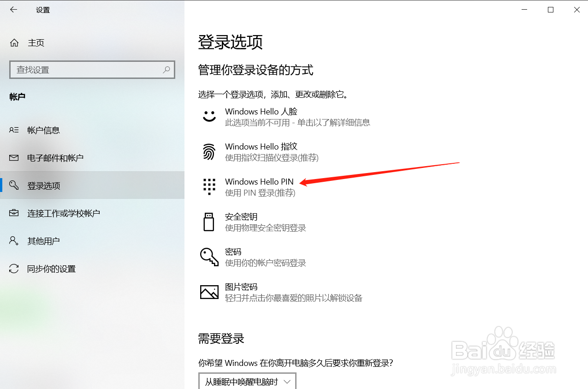588x389 pixels.
Task: Click the 使用指纹扫描仪登录(推荐) description
Action: [x=272, y=158]
